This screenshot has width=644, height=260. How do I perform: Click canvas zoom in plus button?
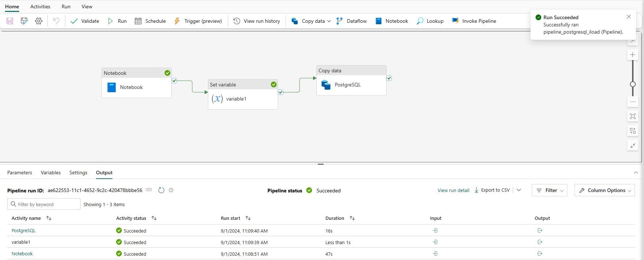click(632, 55)
